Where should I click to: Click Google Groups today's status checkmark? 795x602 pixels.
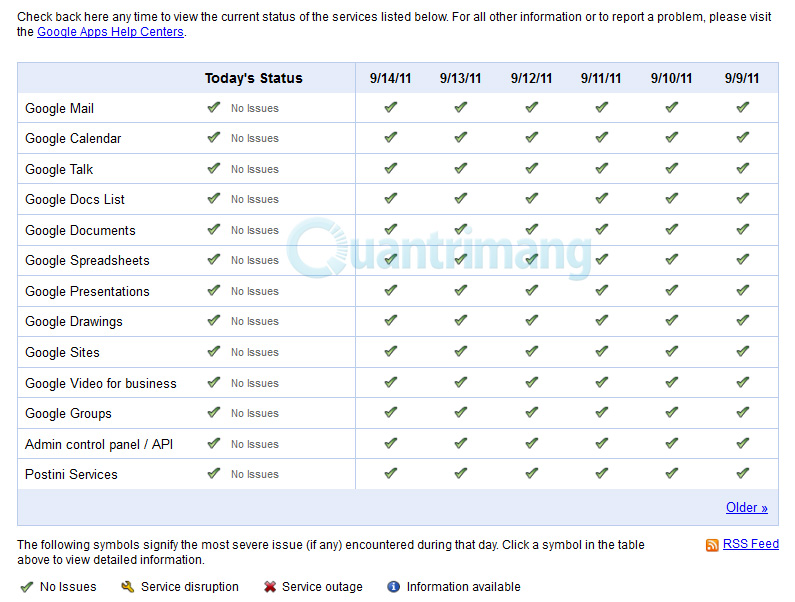click(x=213, y=413)
